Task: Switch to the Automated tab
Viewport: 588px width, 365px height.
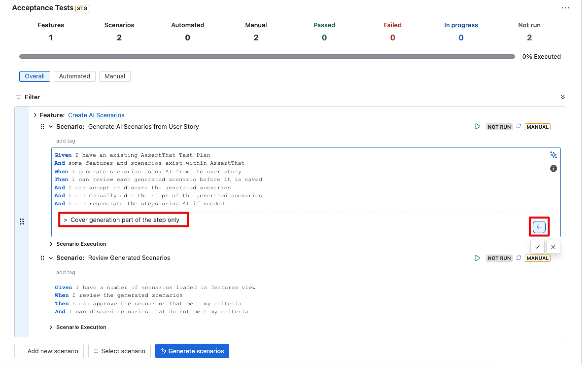Action: pos(74,76)
